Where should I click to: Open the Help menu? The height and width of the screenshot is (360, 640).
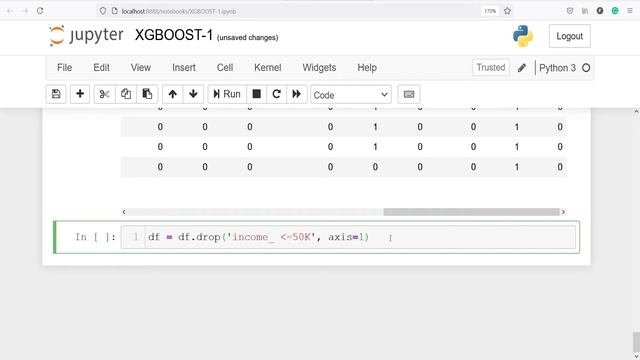pos(367,68)
